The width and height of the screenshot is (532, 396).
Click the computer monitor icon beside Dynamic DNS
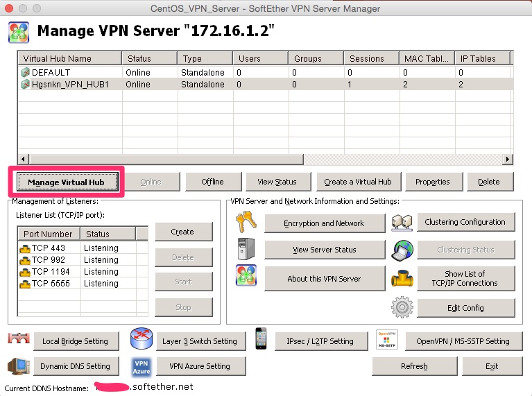pyautogui.click(x=19, y=366)
